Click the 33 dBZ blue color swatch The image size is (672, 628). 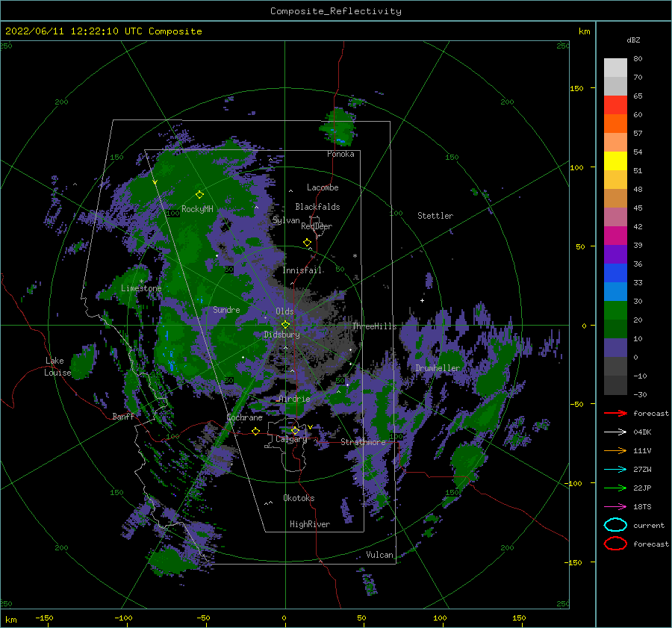point(615,273)
